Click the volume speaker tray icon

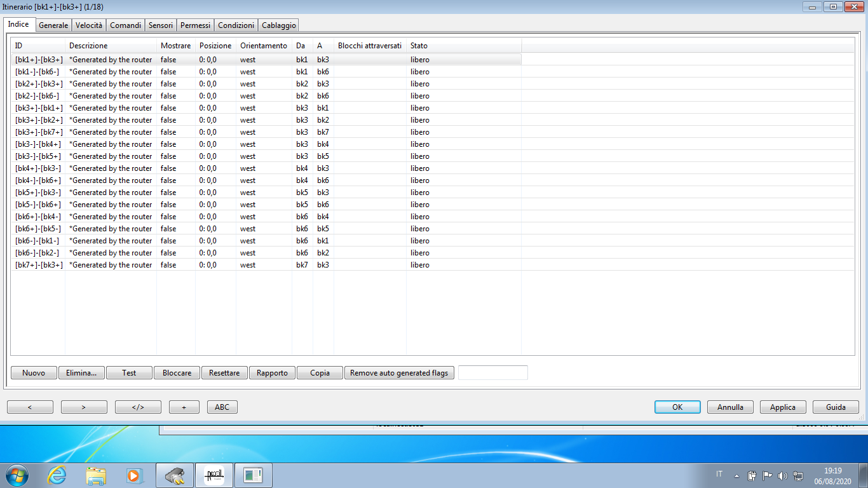[782, 475]
